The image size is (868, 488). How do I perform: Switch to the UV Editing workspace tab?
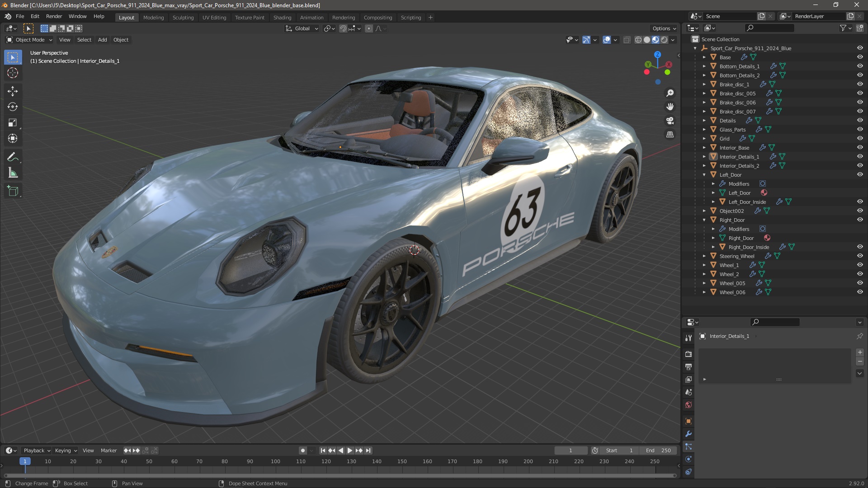tap(214, 18)
